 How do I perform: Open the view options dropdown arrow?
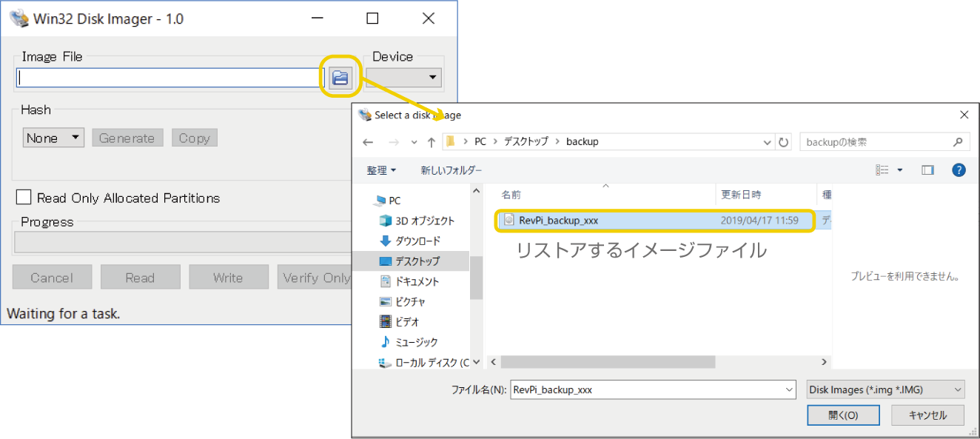coord(900,170)
